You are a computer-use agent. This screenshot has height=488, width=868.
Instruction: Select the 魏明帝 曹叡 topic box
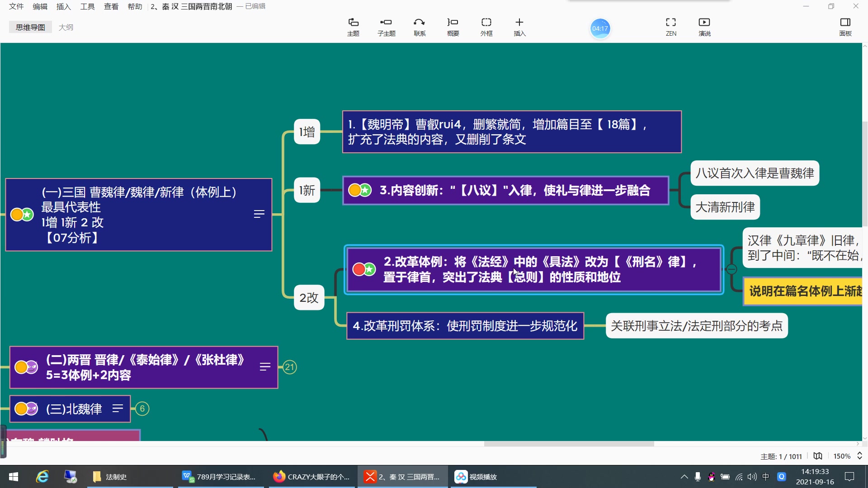point(512,131)
